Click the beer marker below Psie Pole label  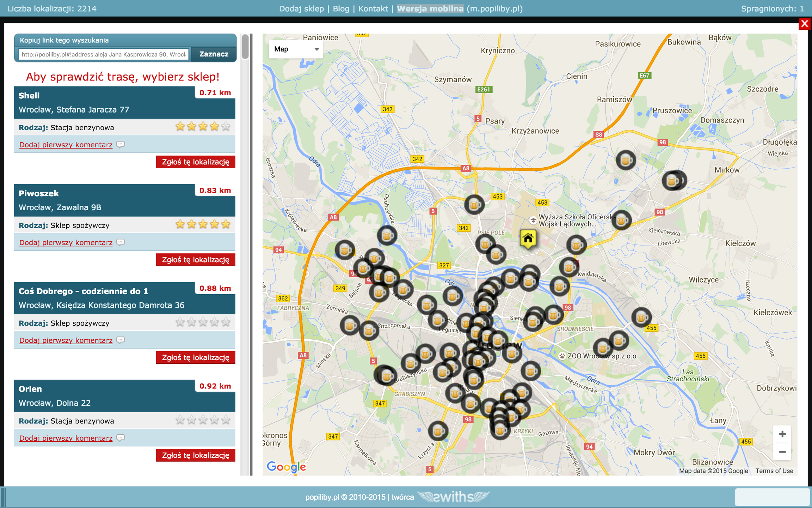click(485, 243)
